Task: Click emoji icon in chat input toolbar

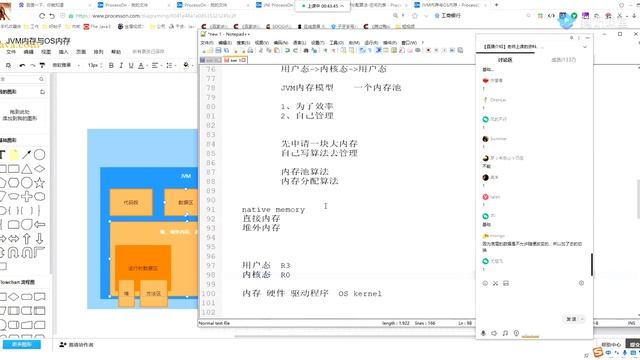Action: click(x=485, y=283)
